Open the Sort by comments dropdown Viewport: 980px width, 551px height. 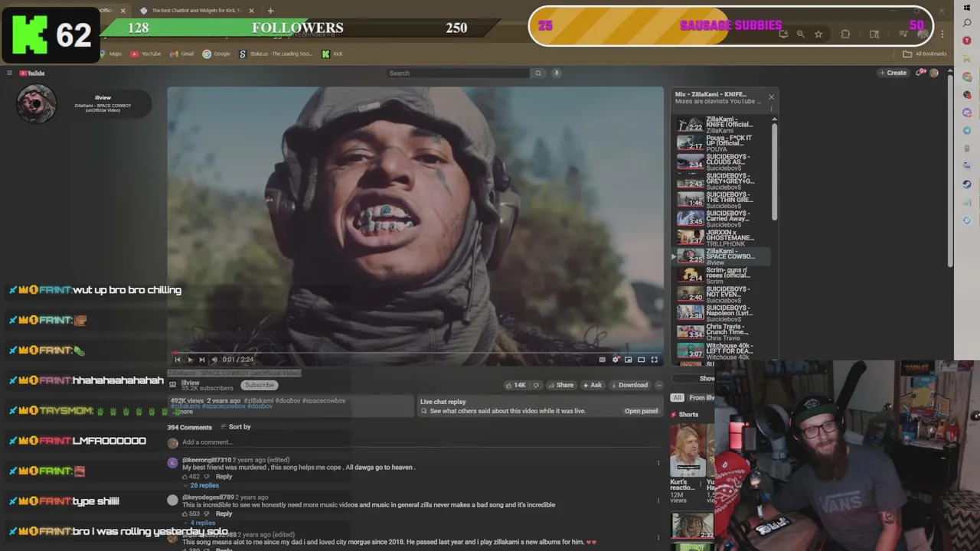[x=235, y=427]
